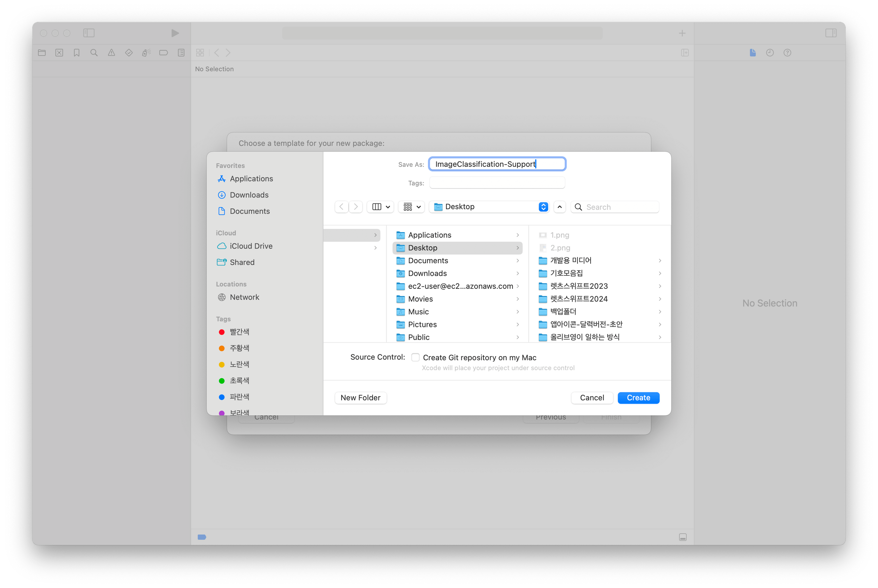Viewport: 878px width, 588px height.
Task: Open the item grouping dropdown
Action: pyautogui.click(x=411, y=207)
